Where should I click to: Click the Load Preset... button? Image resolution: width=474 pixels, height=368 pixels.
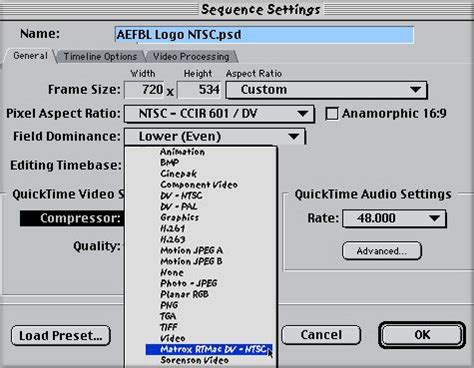[x=61, y=335]
